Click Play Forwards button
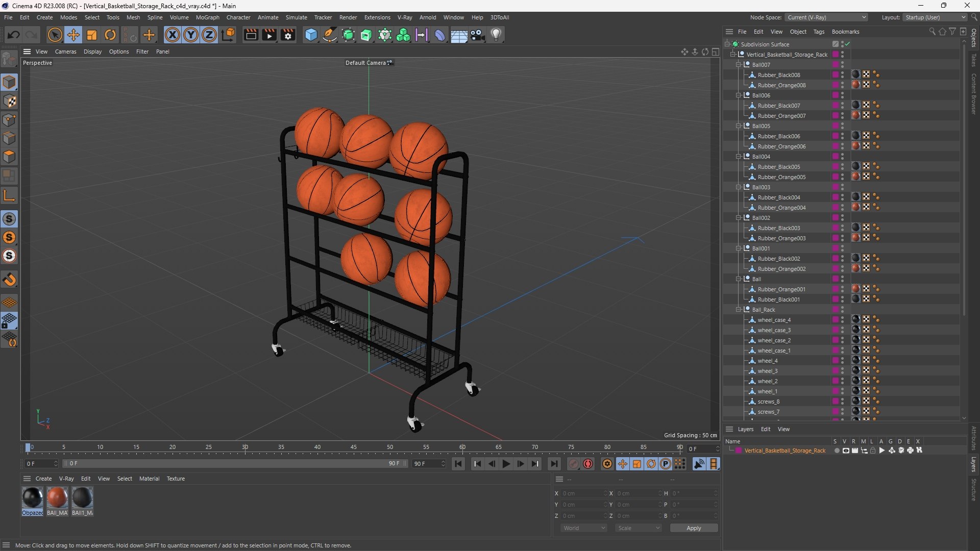 506,464
